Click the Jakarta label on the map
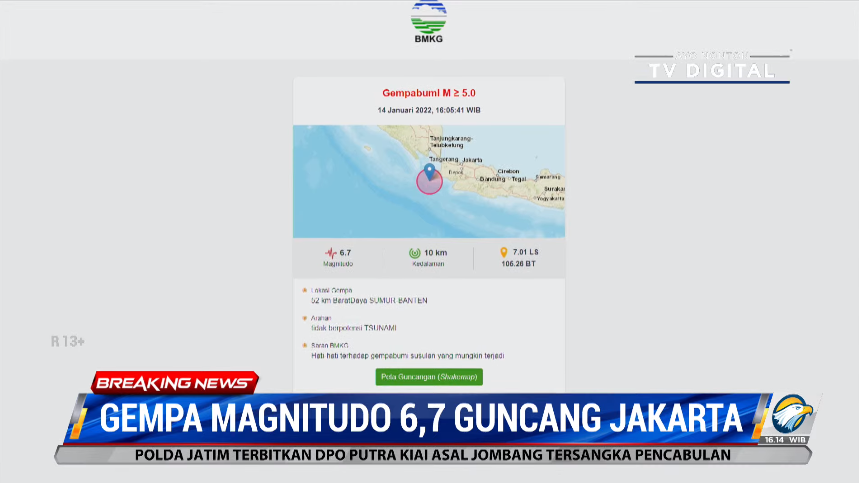The image size is (859, 483). click(472, 160)
